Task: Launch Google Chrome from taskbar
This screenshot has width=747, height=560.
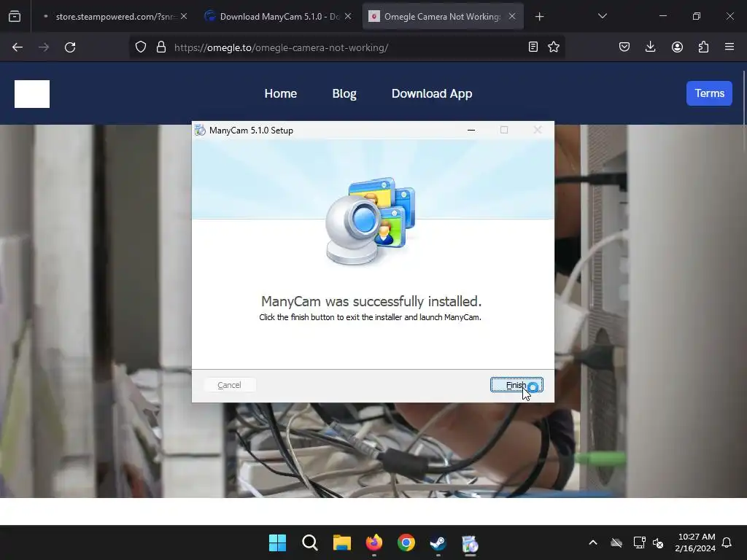Action: coord(406,542)
